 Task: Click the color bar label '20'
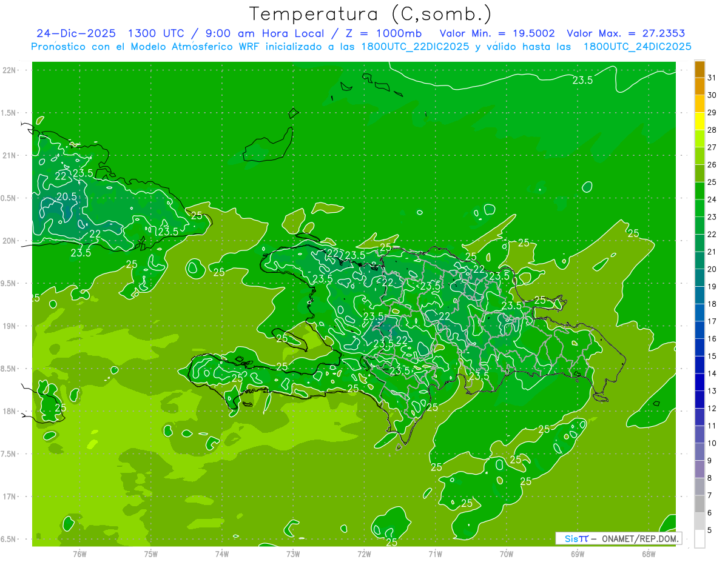point(712,269)
